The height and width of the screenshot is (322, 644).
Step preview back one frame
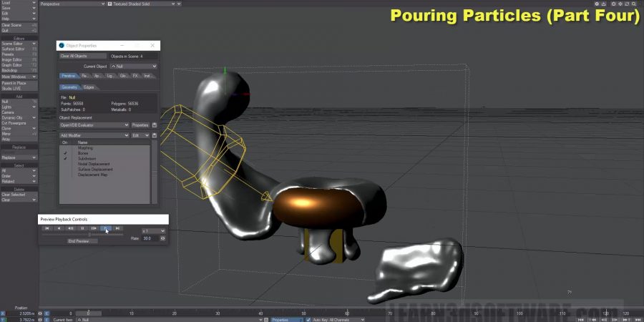(x=70, y=228)
